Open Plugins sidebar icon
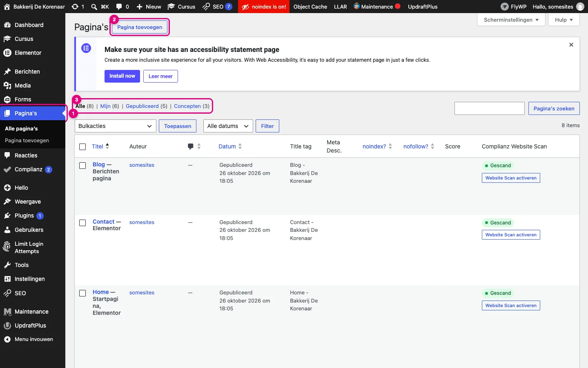588x368 pixels. (x=7, y=215)
